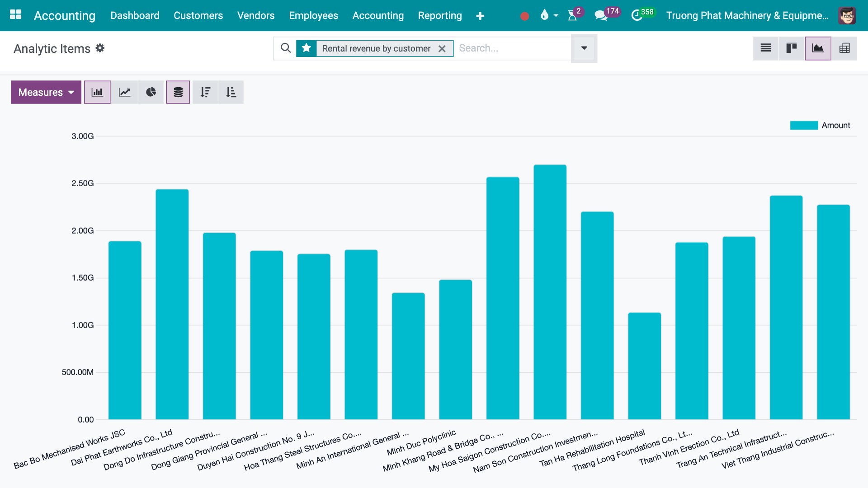This screenshot has height=488, width=868.
Task: Click the search magnifier icon
Action: tap(286, 48)
